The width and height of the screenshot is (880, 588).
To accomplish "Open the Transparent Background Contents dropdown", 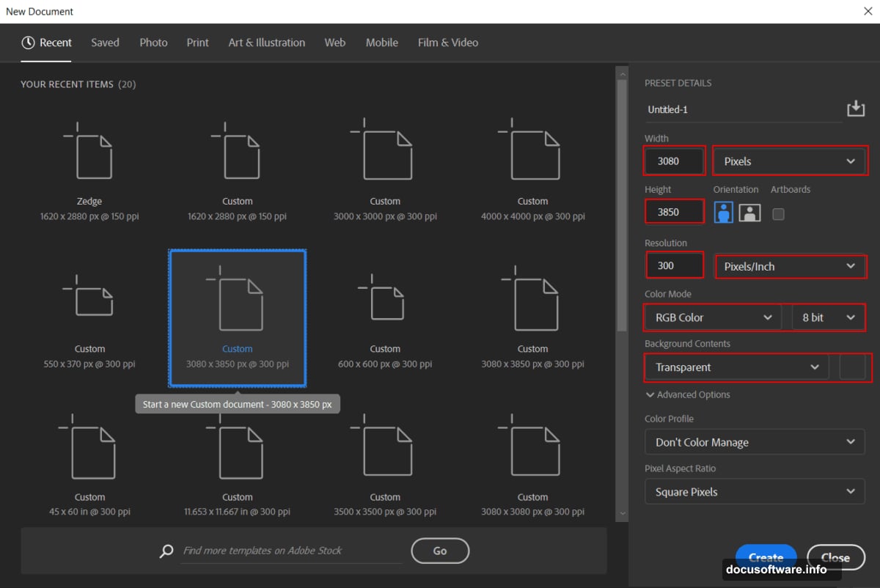I will point(736,367).
